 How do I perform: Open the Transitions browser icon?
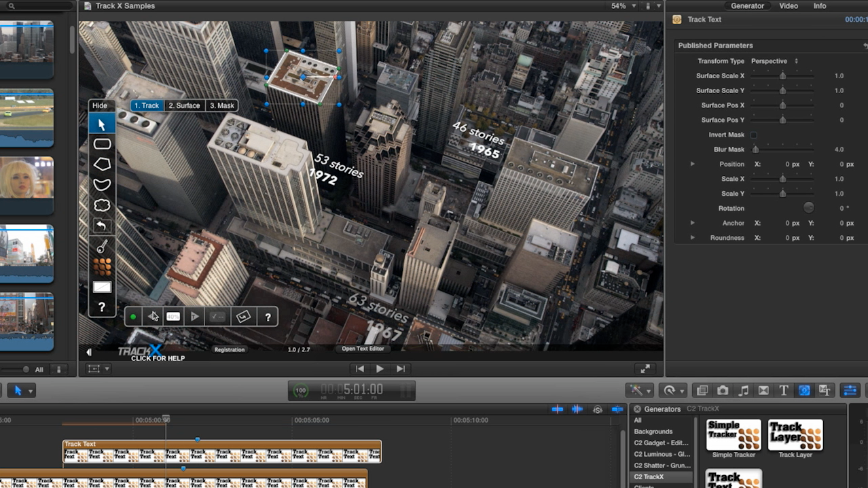(763, 390)
